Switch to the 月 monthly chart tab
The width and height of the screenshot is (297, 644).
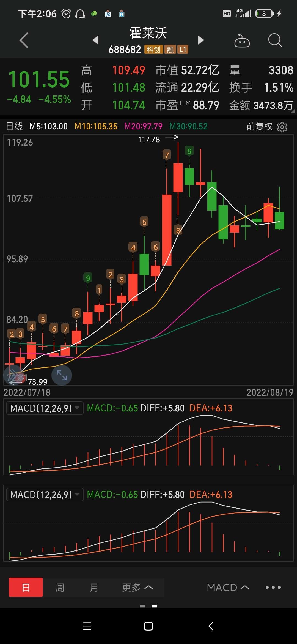pyautogui.click(x=94, y=587)
